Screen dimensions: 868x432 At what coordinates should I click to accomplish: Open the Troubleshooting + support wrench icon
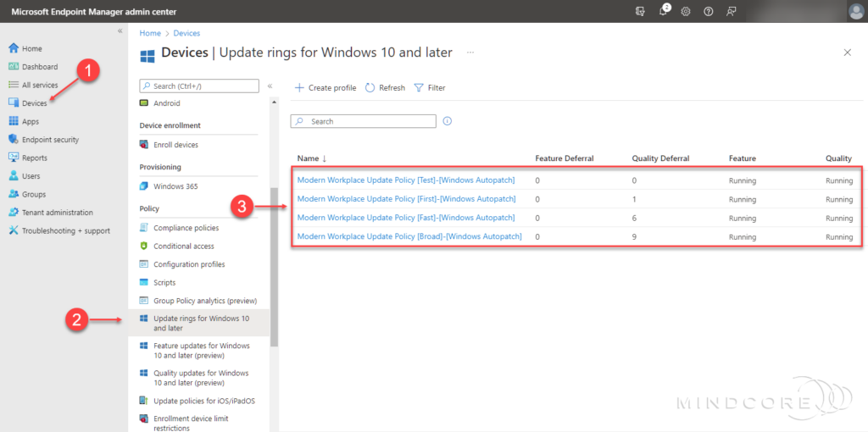(x=14, y=230)
